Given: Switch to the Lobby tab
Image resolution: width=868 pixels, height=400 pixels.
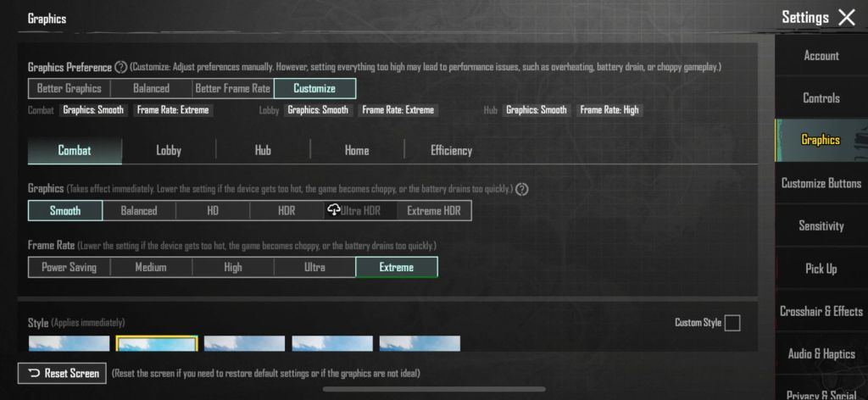Looking at the screenshot, I should [x=169, y=151].
